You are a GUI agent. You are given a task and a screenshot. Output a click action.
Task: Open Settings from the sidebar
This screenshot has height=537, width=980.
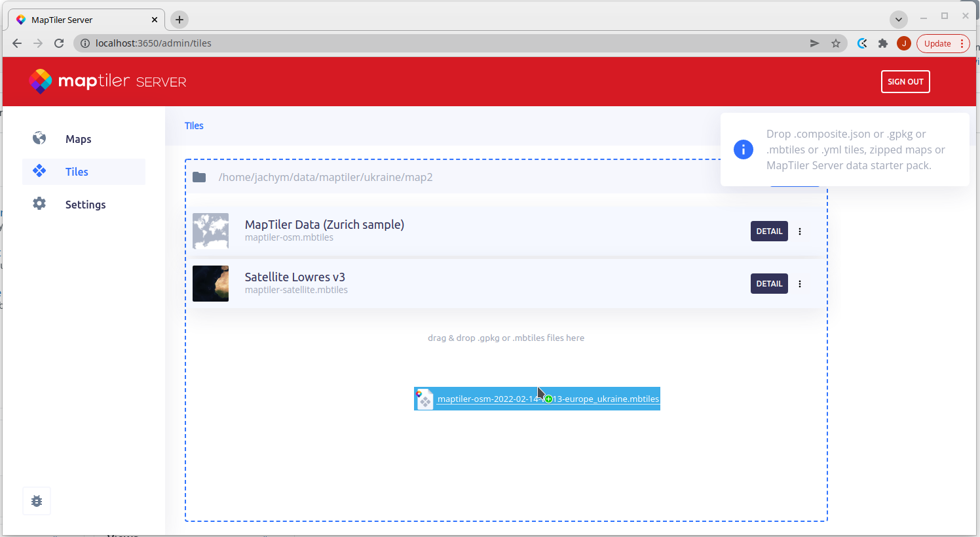click(85, 205)
